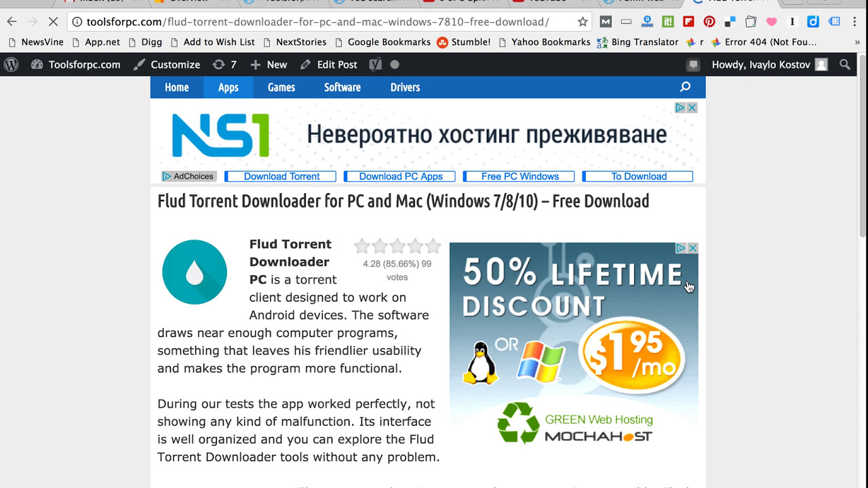Open the Chrome three-dot menu
The width and height of the screenshot is (868, 488).
coord(856,22)
